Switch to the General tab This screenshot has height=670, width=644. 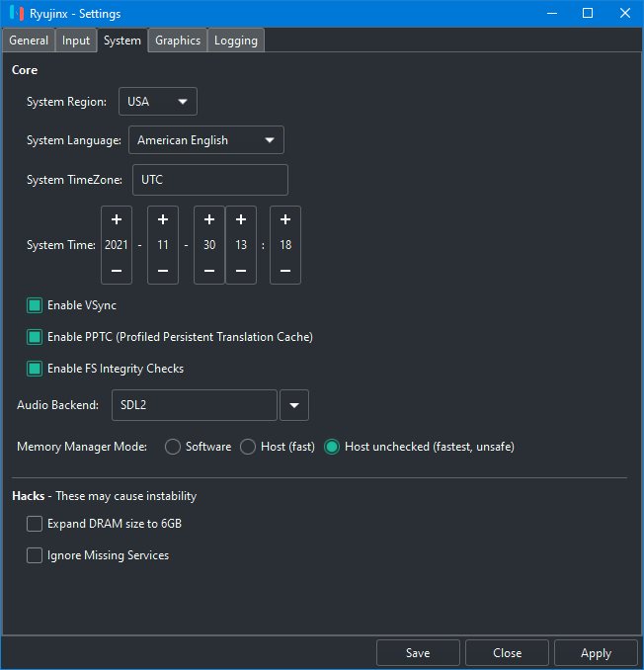tap(29, 41)
